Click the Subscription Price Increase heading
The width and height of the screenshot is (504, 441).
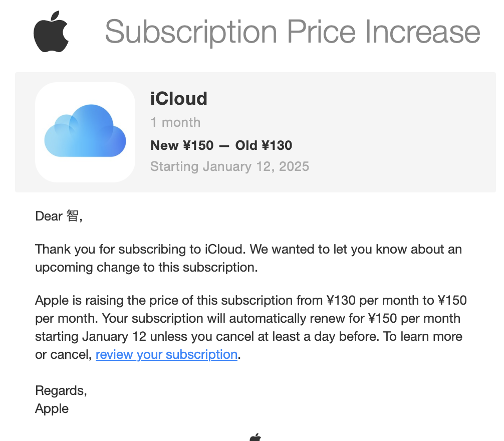(293, 32)
